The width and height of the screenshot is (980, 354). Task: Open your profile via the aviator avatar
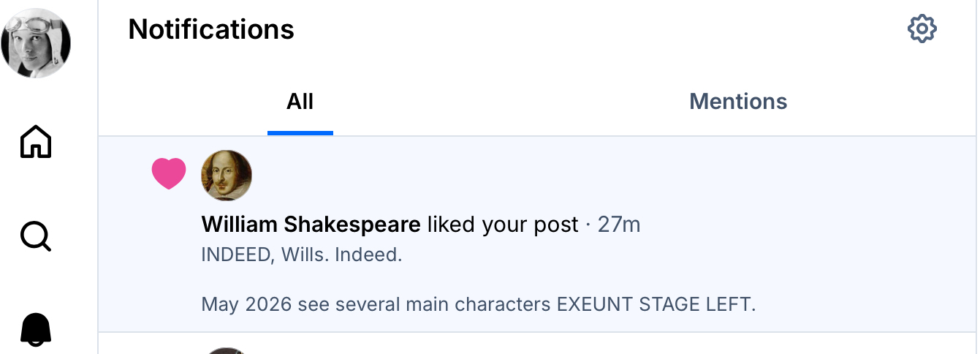pos(36,43)
